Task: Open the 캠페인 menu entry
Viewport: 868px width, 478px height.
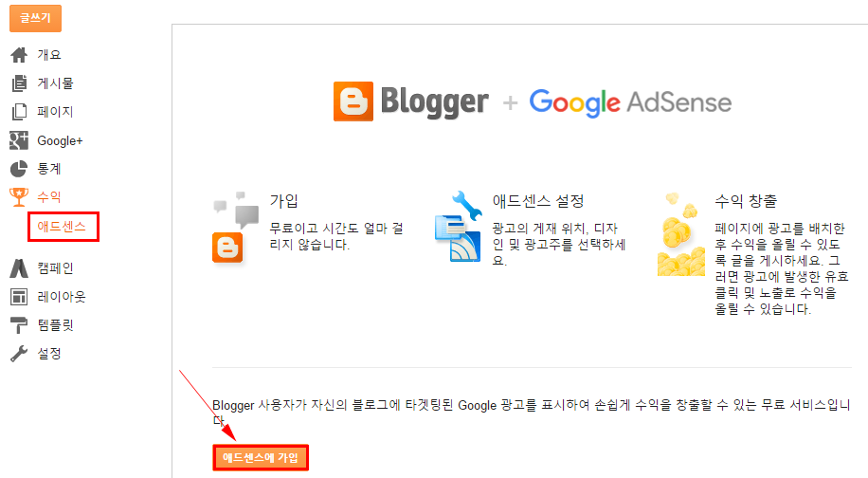Action: coord(55,268)
